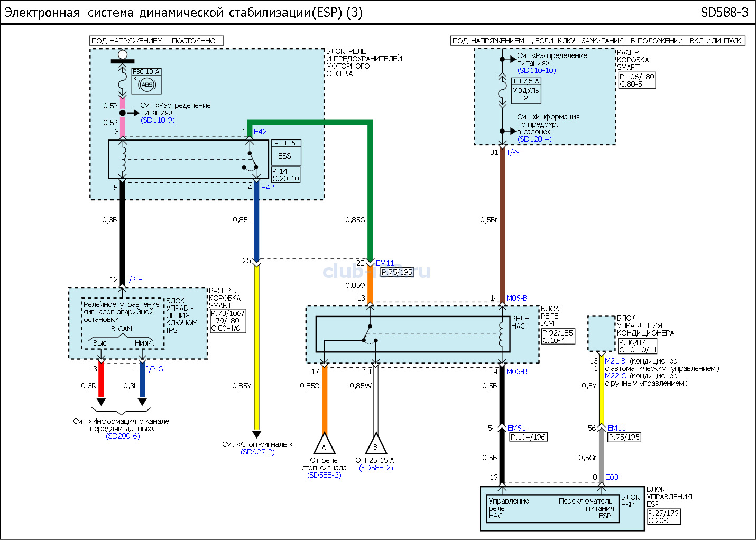Click the ABS fuse symbol icon
The height and width of the screenshot is (540, 756).
pos(147,85)
